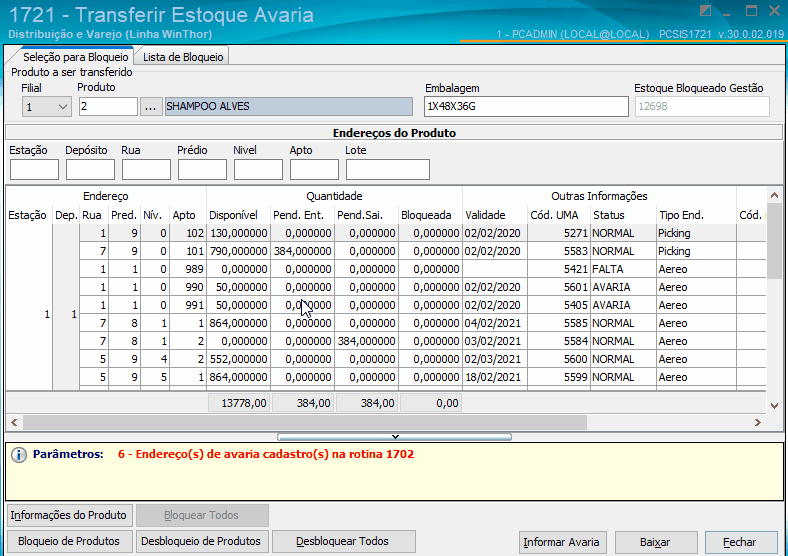Screen dimensions: 788x556
Task: Click the Informar Avaria button
Action: pyautogui.click(x=561, y=542)
